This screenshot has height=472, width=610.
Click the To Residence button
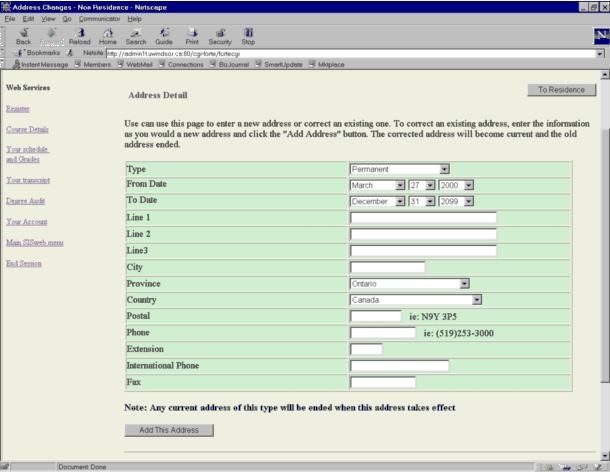561,90
